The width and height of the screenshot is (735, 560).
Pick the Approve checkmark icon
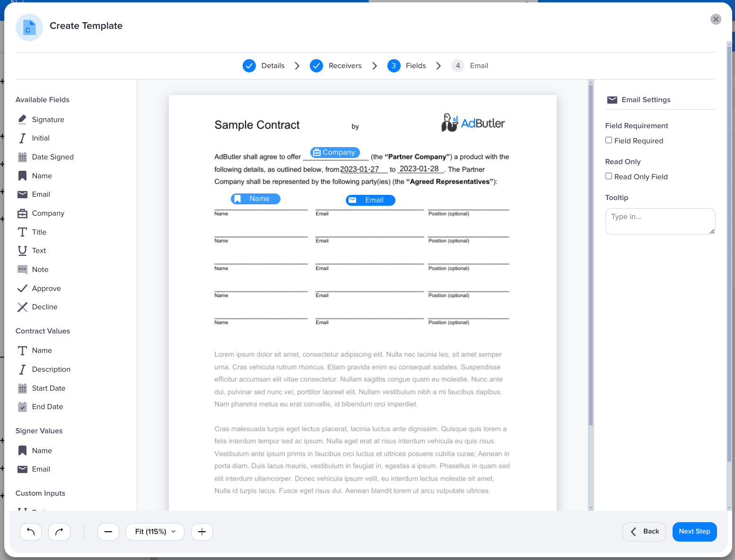22,289
